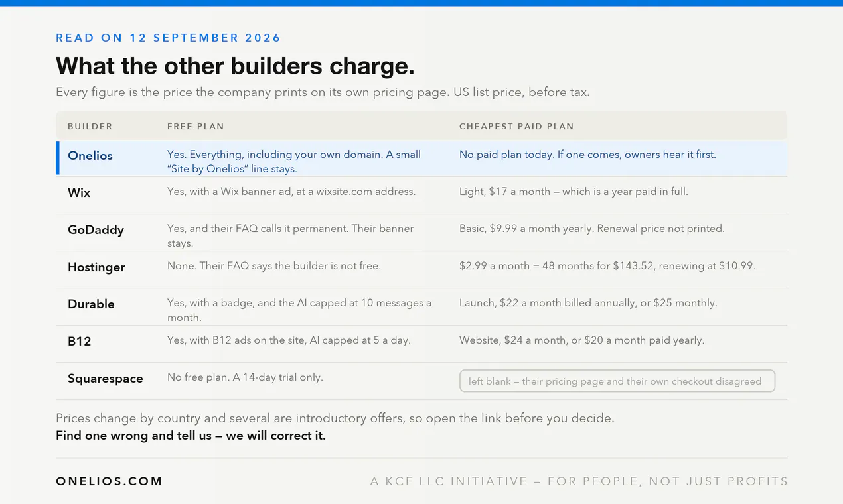Click Squarespace 'No free plan. A 14-day trial only.'
843x504 pixels.
[x=245, y=377]
